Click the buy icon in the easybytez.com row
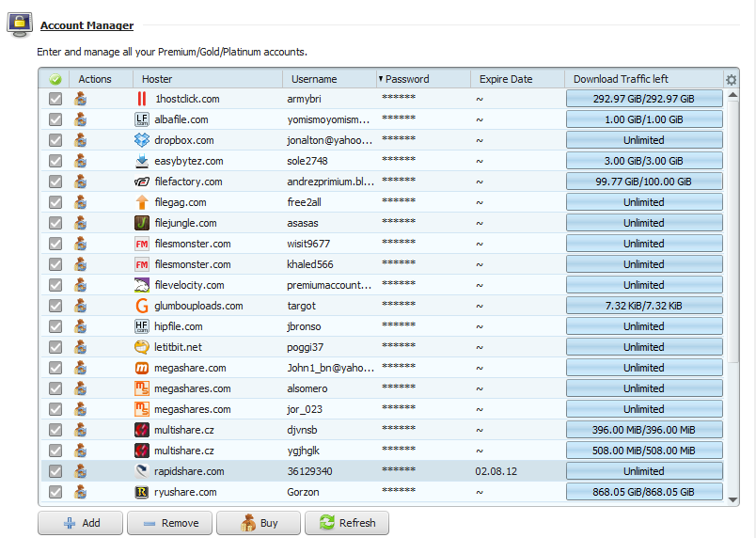 tap(81, 161)
